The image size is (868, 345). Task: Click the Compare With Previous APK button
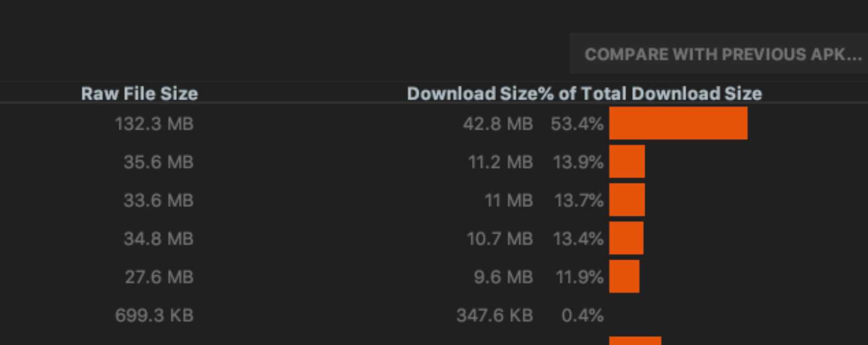pyautogui.click(x=719, y=54)
